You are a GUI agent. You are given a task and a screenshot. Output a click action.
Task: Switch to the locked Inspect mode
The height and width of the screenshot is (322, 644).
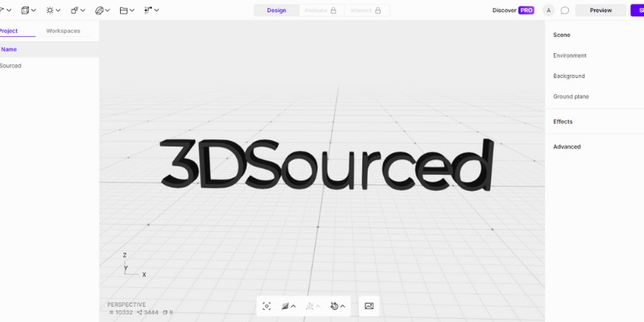pos(366,10)
